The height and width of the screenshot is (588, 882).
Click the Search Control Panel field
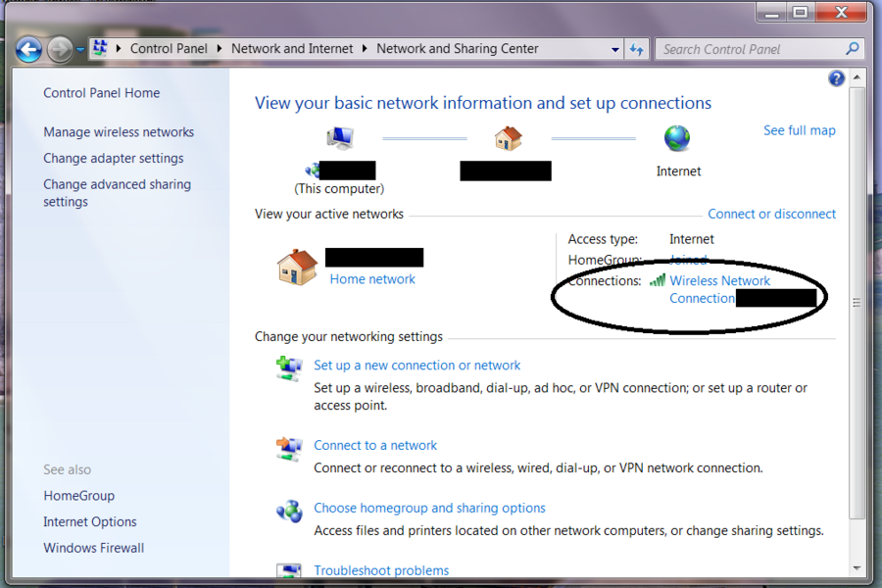[x=750, y=49]
